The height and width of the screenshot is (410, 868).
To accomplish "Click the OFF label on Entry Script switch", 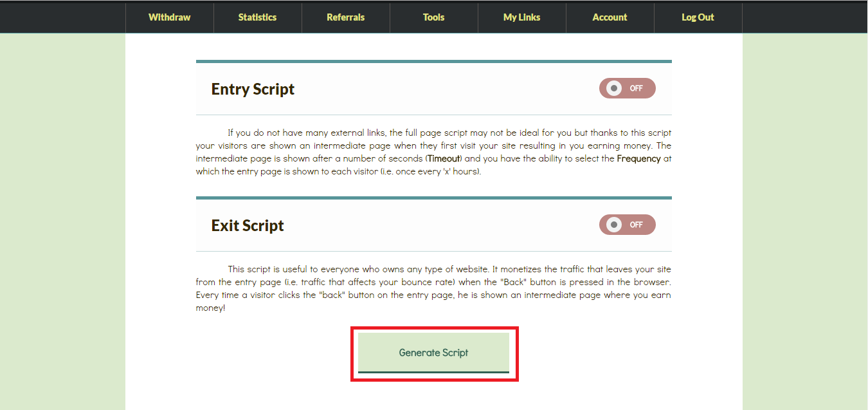I will [637, 88].
